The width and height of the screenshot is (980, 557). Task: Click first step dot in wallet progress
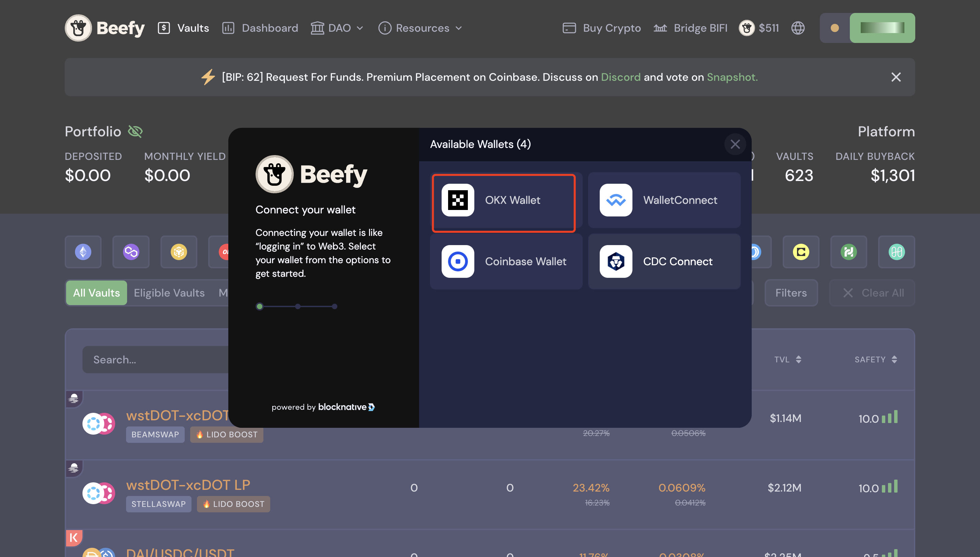(x=260, y=306)
